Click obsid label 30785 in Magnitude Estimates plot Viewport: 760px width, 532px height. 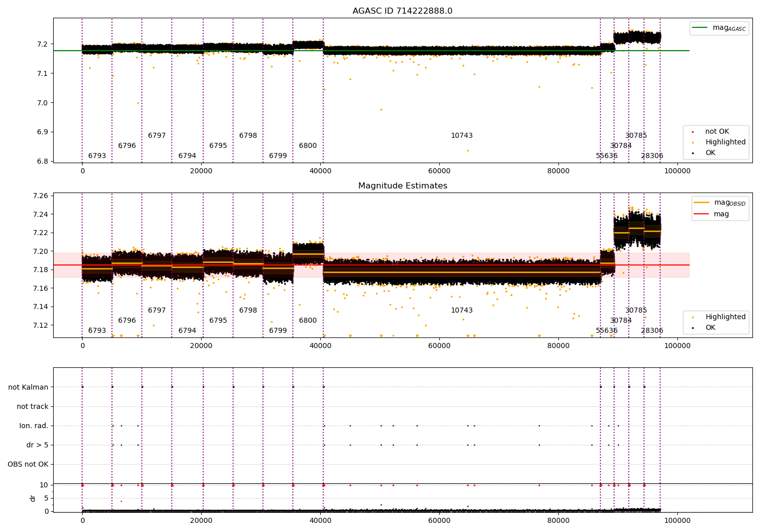[636, 311]
